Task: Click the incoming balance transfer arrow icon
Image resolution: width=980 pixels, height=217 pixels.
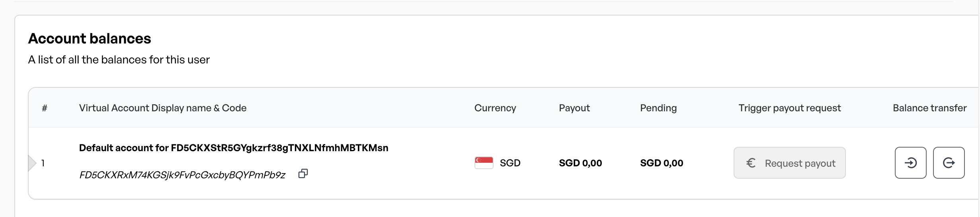Action: click(x=910, y=163)
